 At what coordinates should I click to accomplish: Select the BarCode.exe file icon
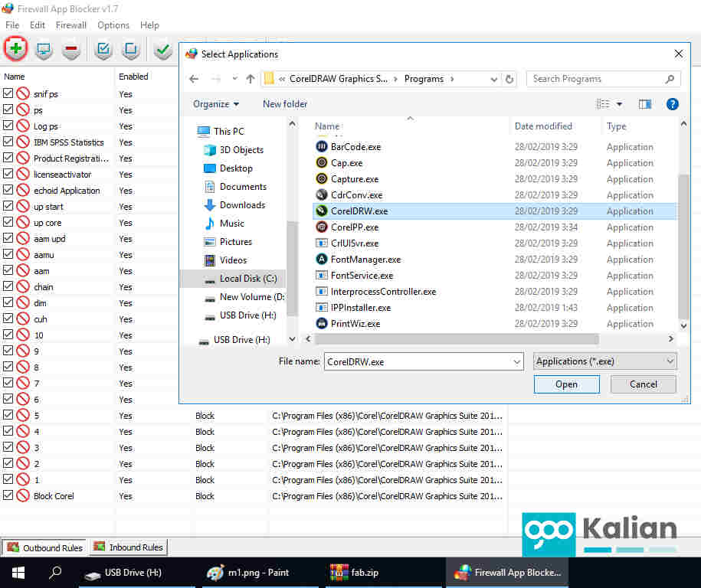[x=322, y=146]
